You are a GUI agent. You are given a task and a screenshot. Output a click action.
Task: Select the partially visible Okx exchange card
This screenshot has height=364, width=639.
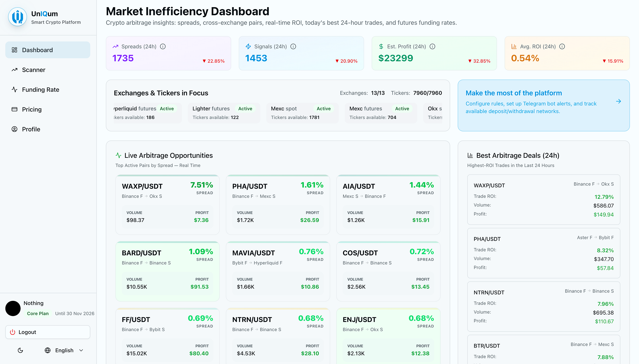(x=433, y=113)
